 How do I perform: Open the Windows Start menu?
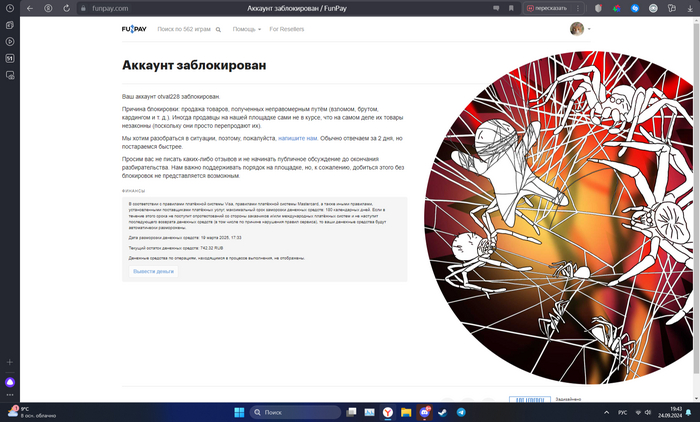tap(239, 412)
